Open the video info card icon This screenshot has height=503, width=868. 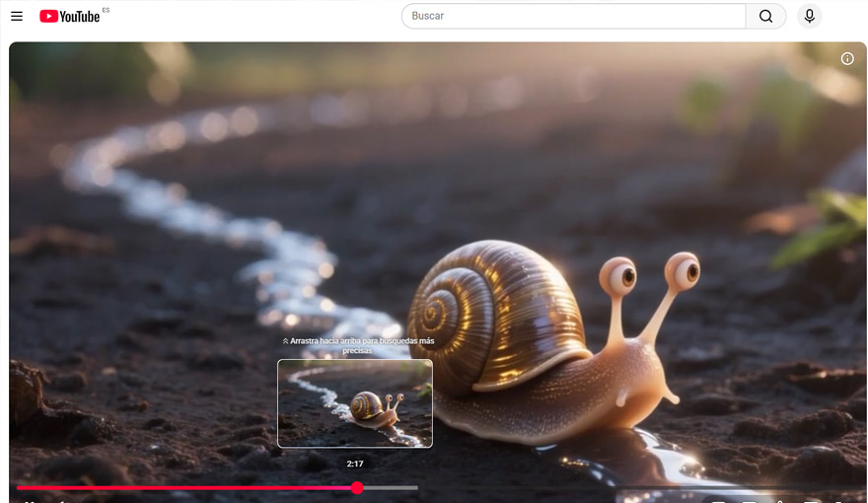click(847, 59)
